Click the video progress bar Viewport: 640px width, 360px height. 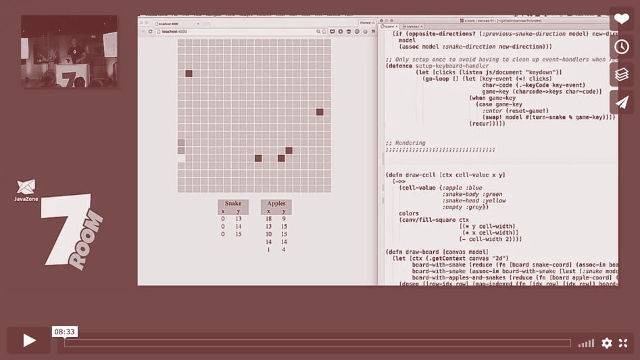tap(317, 343)
